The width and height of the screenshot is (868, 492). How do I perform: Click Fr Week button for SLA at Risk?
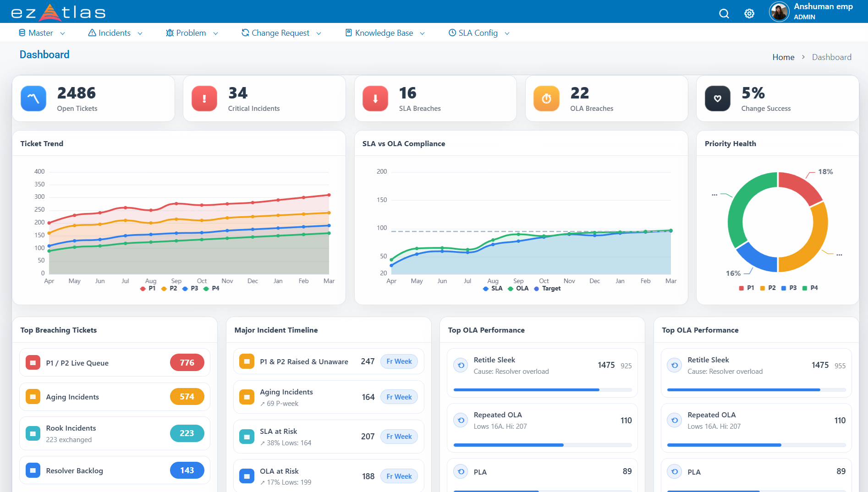(399, 437)
